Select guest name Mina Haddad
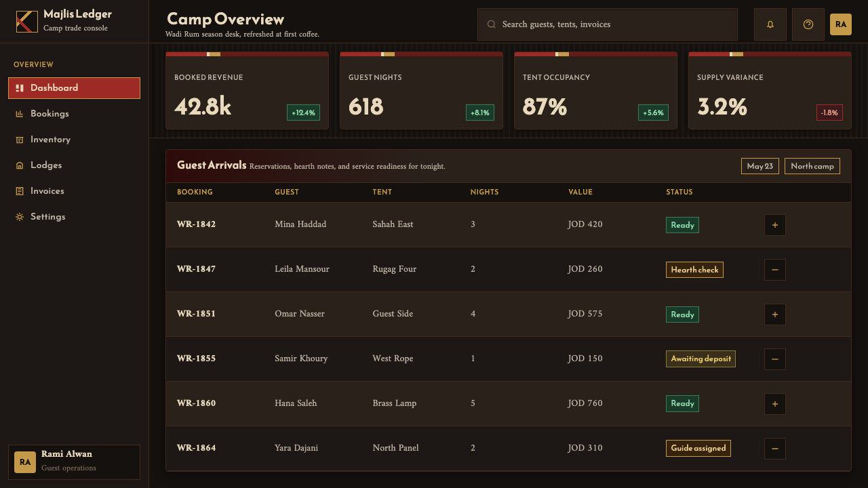Screen dimensions: 868x488 [x=300, y=224]
